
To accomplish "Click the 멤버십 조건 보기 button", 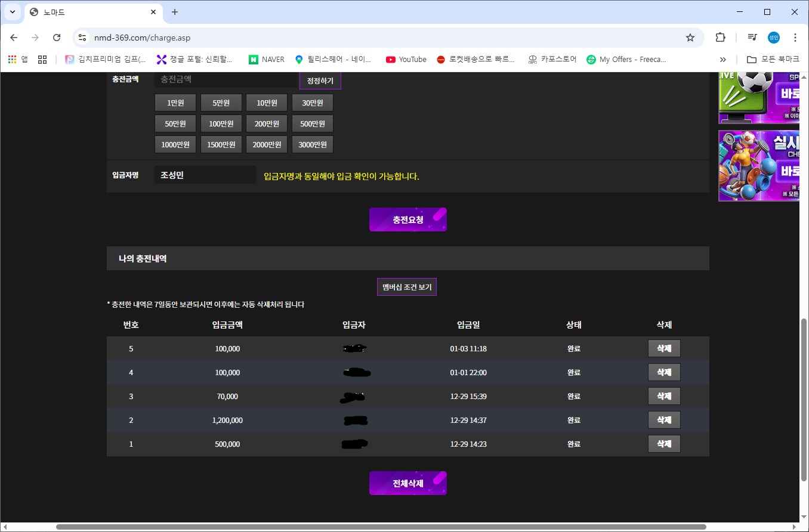I will click(407, 287).
